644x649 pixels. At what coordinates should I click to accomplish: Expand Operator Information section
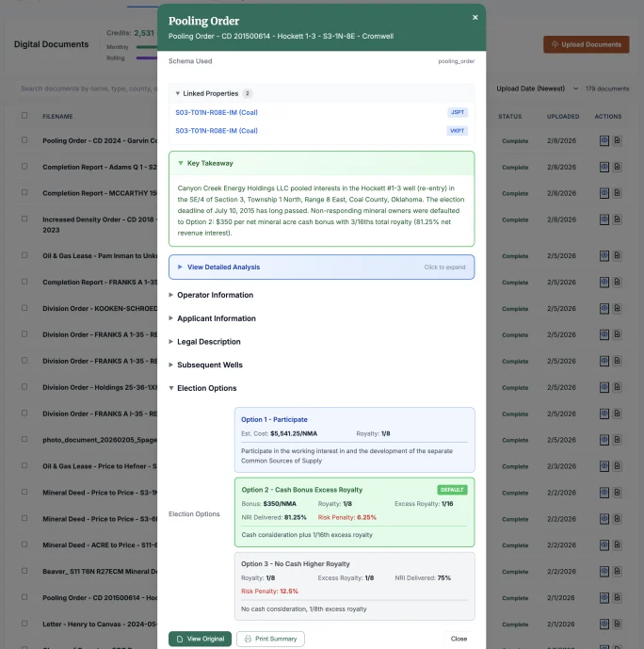click(211, 295)
